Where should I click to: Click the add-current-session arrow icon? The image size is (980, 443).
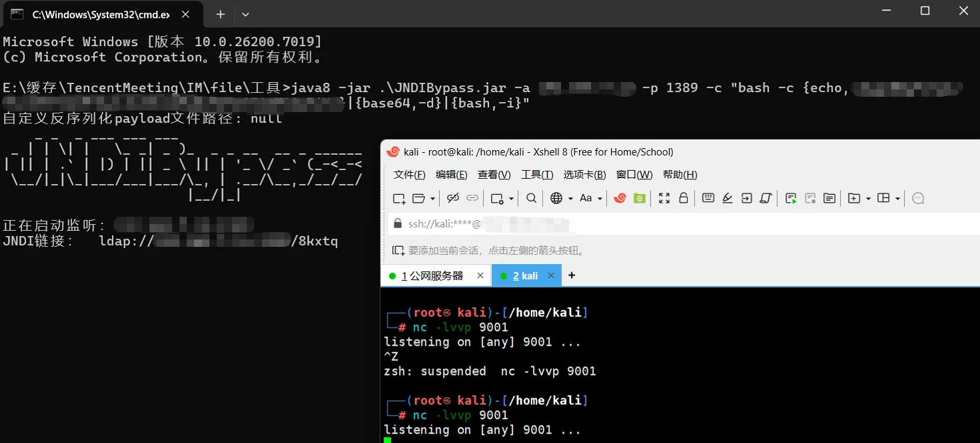(x=398, y=251)
